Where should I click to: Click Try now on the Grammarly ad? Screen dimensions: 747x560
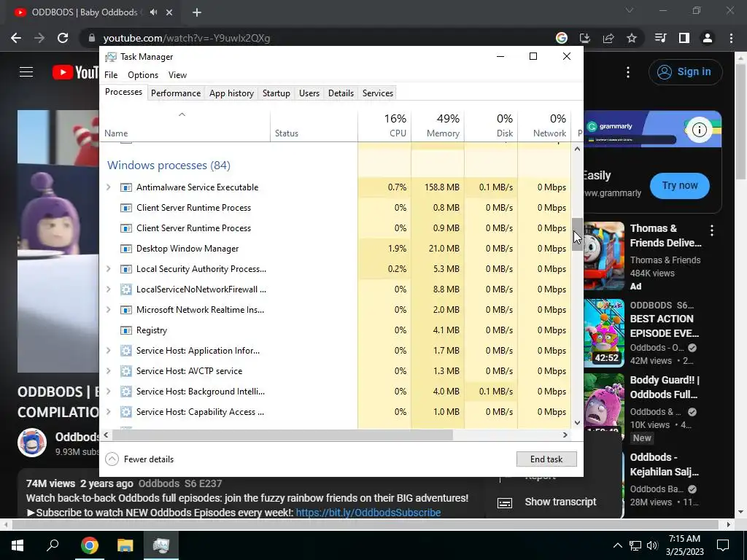[x=680, y=186]
